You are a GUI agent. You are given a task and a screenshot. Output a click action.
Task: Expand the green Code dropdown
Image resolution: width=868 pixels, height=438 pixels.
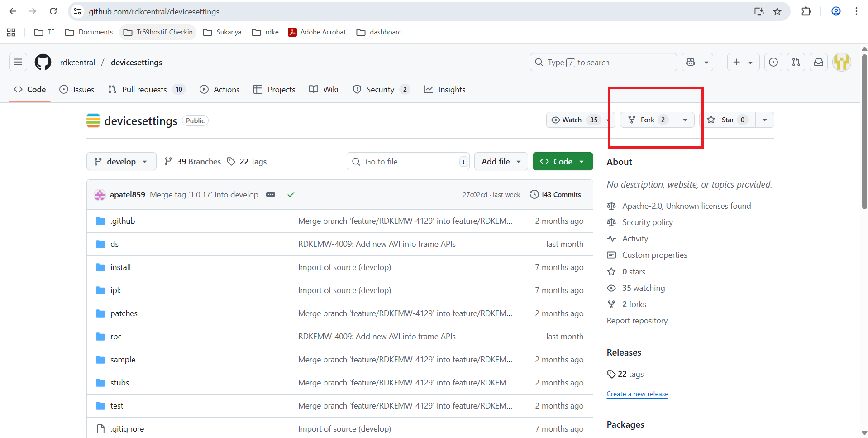point(563,161)
